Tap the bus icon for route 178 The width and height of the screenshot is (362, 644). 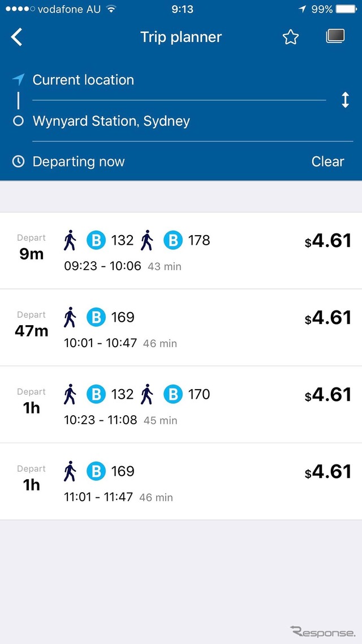coord(173,240)
